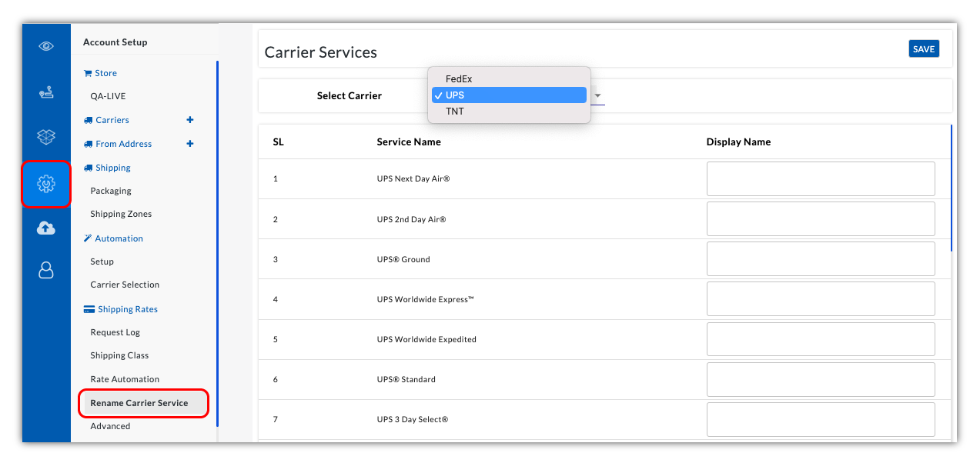Click display name field for UPS Ground
The height and width of the screenshot is (463, 980).
coord(821,258)
